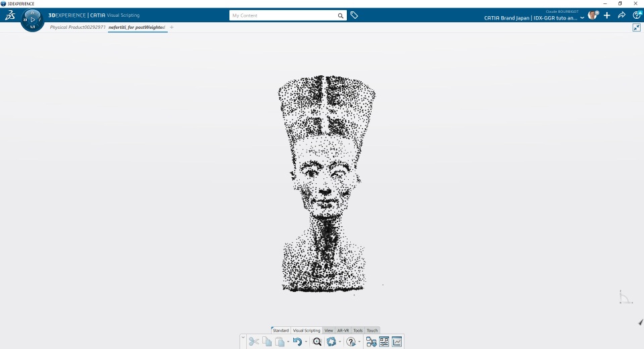Image resolution: width=644 pixels, height=349 pixels.
Task: Add a new tab with the plus
Action: click(172, 27)
